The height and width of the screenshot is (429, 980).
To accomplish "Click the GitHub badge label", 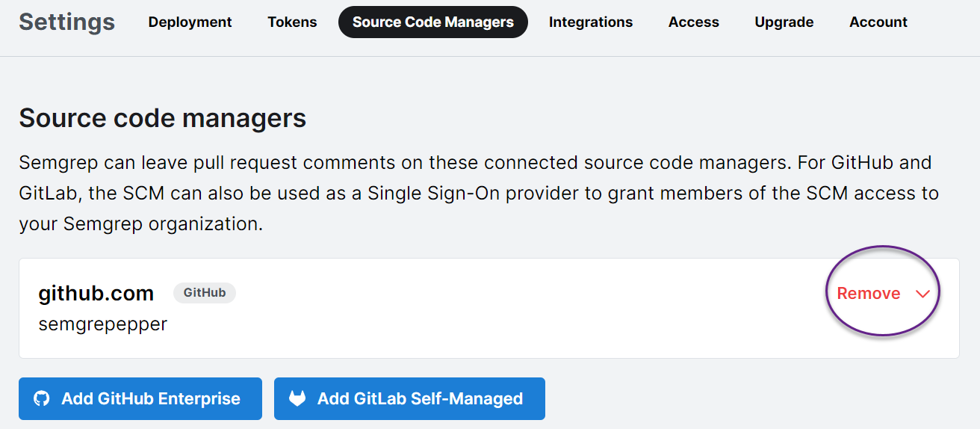I will [205, 293].
